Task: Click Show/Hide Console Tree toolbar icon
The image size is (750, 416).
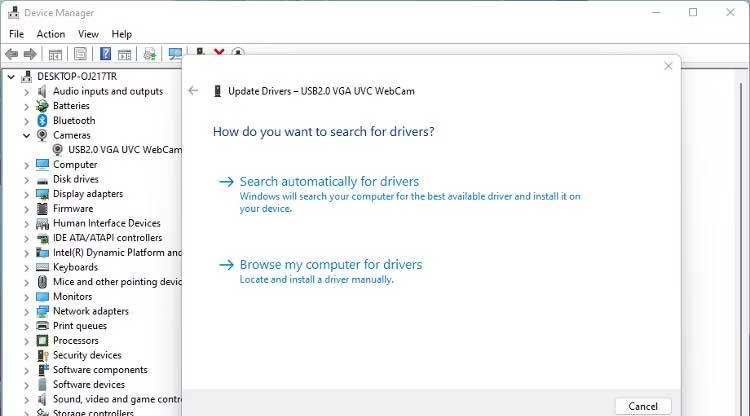Action: point(55,54)
